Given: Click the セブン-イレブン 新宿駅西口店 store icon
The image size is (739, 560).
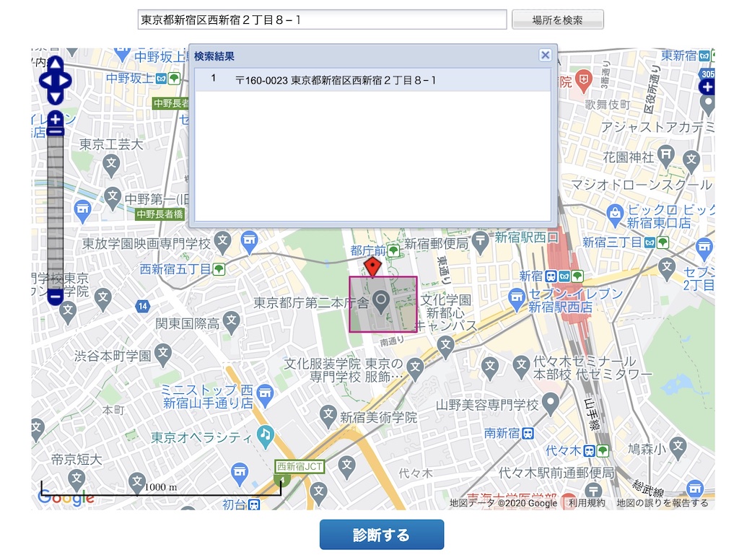Looking at the screenshot, I should point(517,299).
